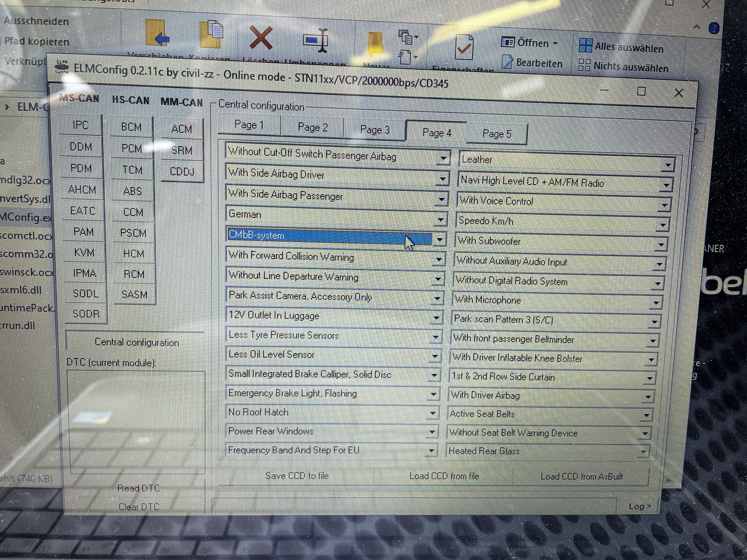Click the blue help question mark icon

point(714,28)
